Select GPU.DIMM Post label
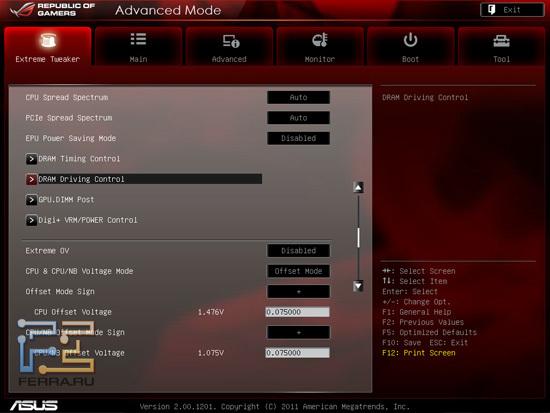The image size is (550, 413). coord(66,200)
